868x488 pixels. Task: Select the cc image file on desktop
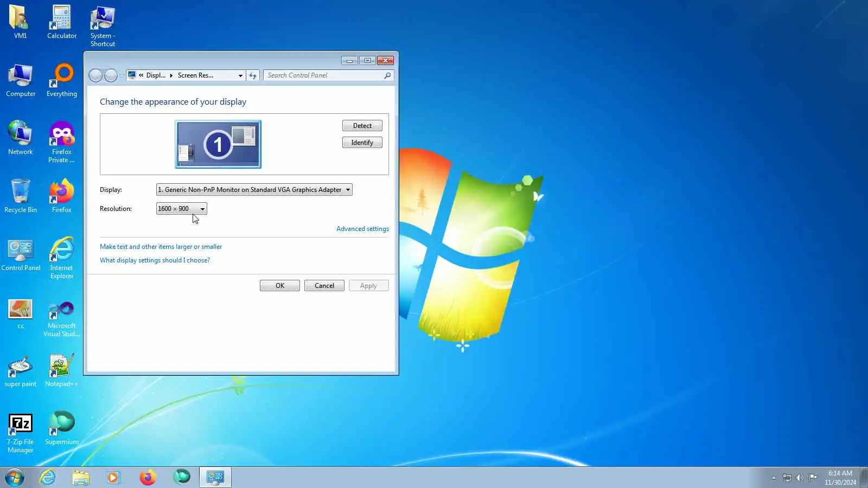[x=21, y=314]
